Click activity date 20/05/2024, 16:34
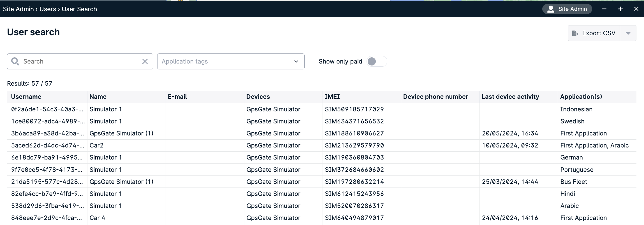This screenshot has width=644, height=225. click(x=510, y=133)
